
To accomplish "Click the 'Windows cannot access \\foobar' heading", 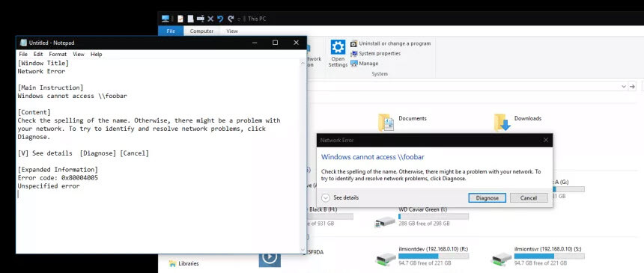I will click(x=372, y=157).
